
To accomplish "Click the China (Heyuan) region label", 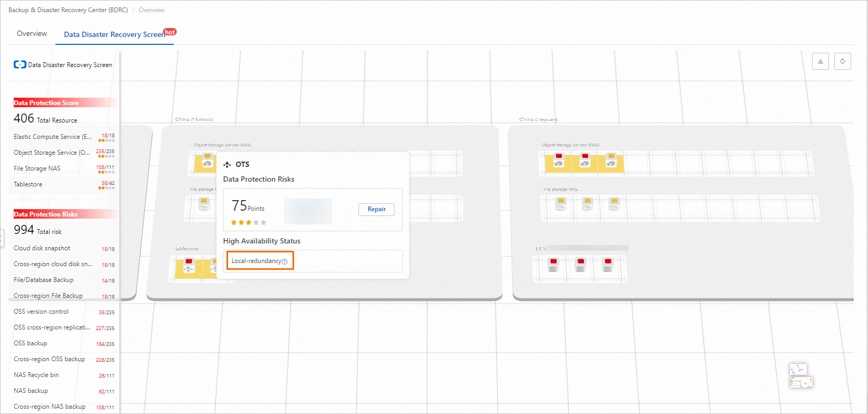I will pos(538,119).
